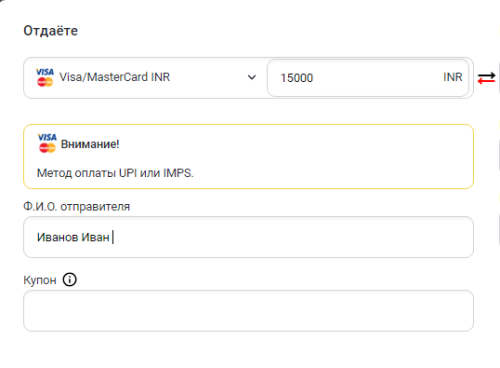This screenshot has width=500, height=368.
Task: Open the Visa/MasterCard INR dropdown
Action: (x=145, y=78)
